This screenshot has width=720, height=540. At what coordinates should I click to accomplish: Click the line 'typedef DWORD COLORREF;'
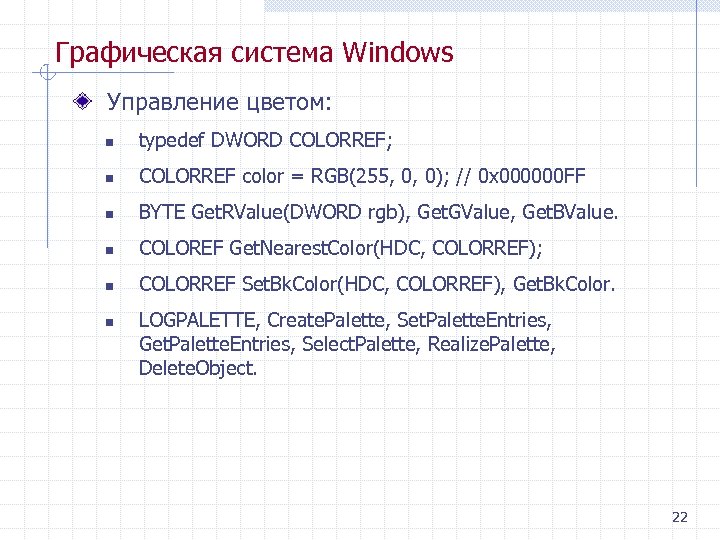pos(265,141)
